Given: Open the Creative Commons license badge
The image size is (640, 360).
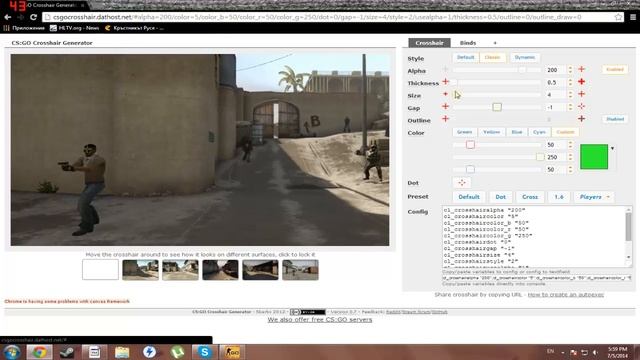Looking at the screenshot, I should (308, 312).
